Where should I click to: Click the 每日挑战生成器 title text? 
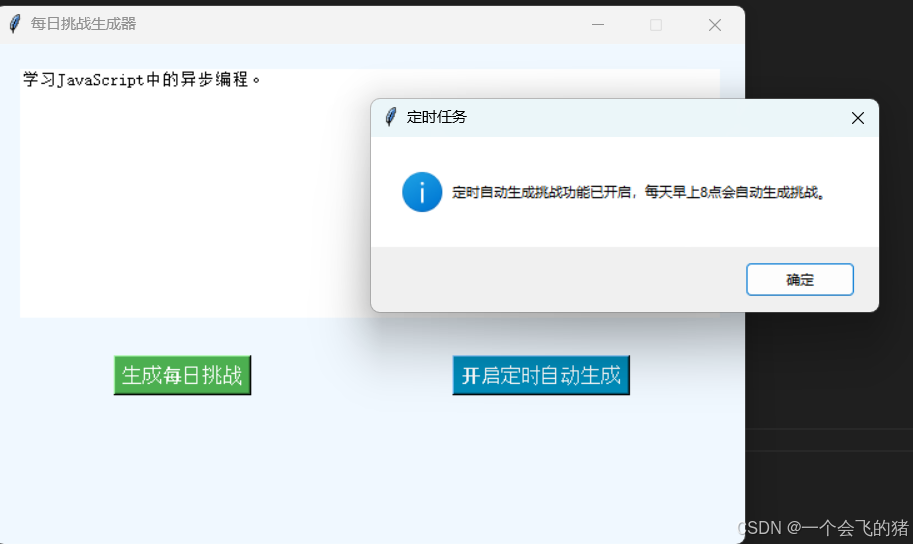(83, 24)
